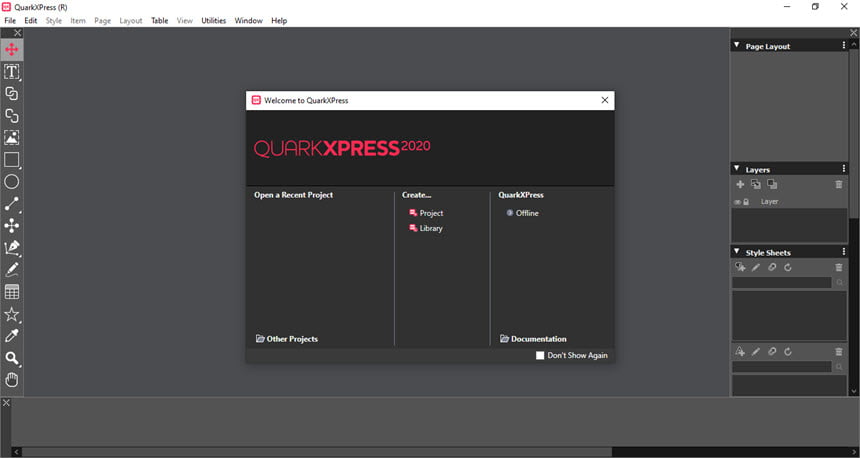Select the Starburst tool
860x458 pixels.
click(12, 314)
